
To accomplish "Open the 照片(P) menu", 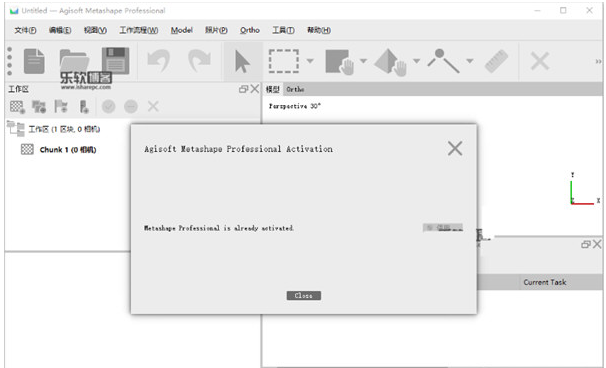I will coord(216,30).
